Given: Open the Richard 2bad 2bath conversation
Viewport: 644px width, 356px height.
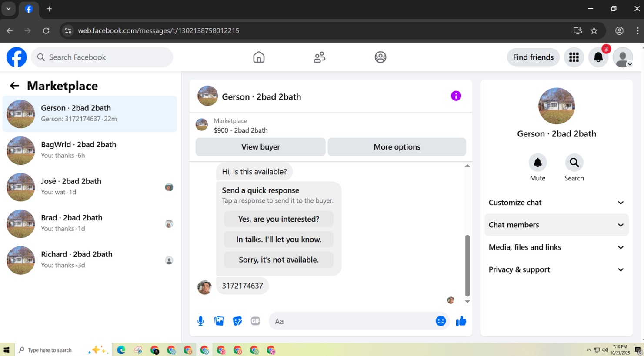Looking at the screenshot, I should (x=90, y=260).
